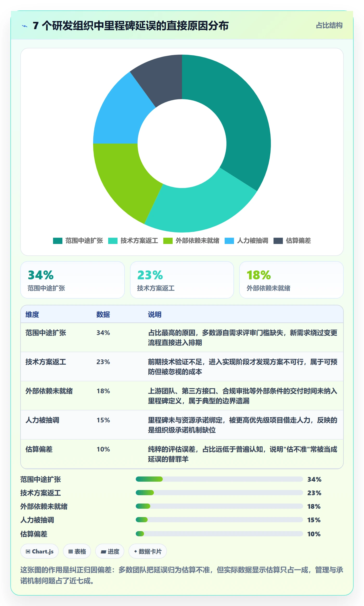Viewport: 364px width, 606px height.
Task: Click the description starting 前期技术验证不足
Action: (243, 367)
